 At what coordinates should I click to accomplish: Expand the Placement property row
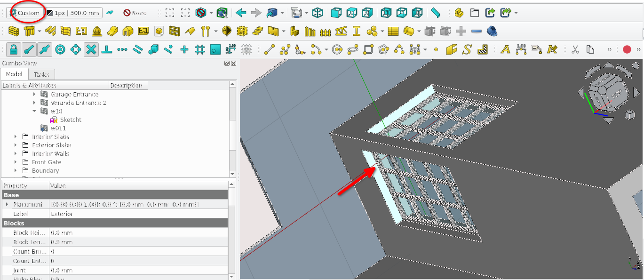tap(7, 205)
